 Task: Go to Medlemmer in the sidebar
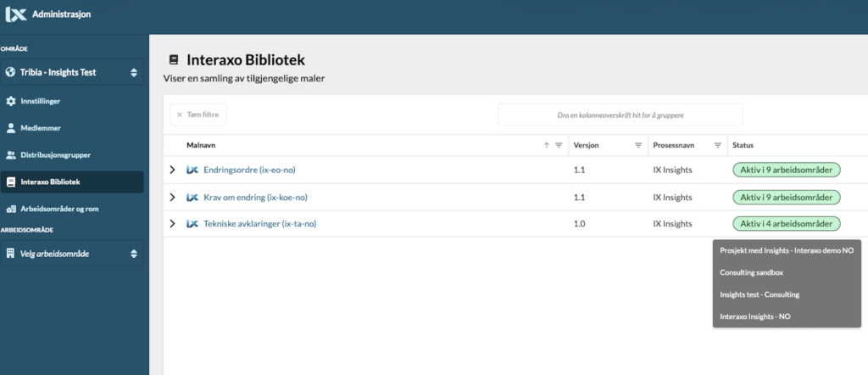click(x=72, y=128)
